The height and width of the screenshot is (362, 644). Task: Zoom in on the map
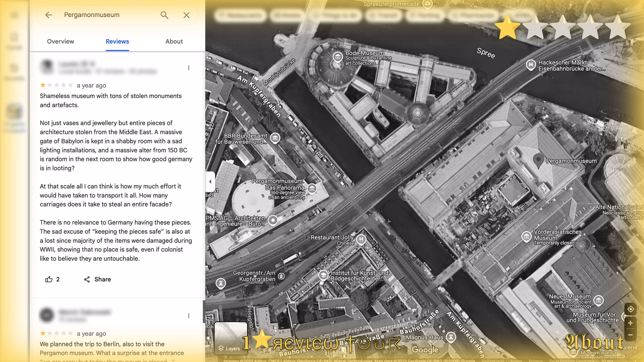point(630,323)
